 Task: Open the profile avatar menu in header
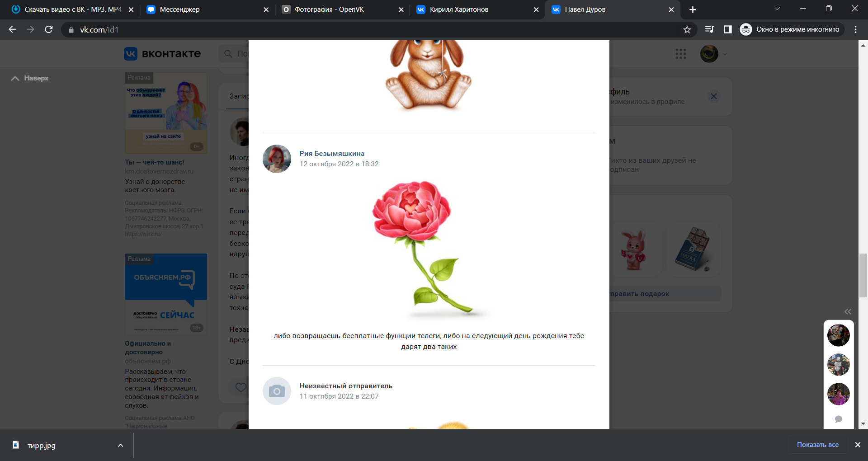pos(713,54)
